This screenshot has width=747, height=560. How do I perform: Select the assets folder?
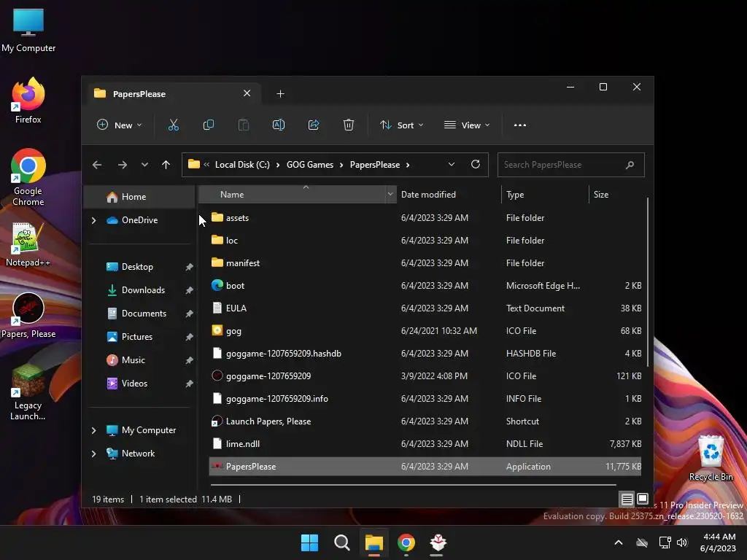[x=425, y=217]
